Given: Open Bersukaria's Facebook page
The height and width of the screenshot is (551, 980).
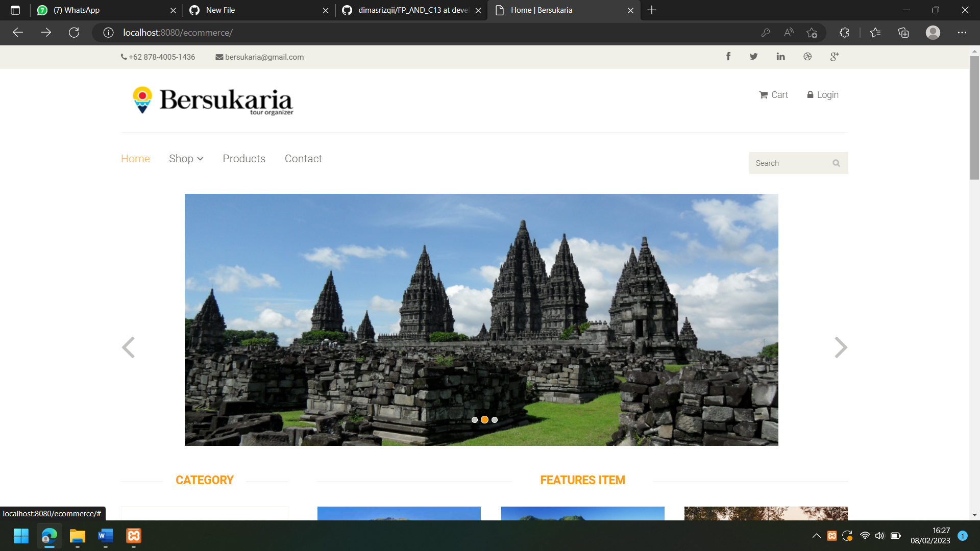Looking at the screenshot, I should tap(728, 56).
